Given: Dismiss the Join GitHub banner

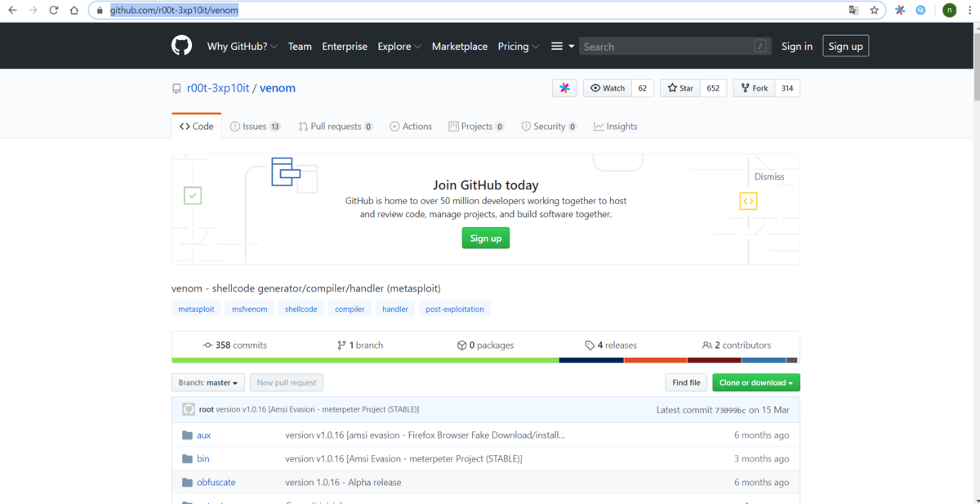Looking at the screenshot, I should pos(769,176).
